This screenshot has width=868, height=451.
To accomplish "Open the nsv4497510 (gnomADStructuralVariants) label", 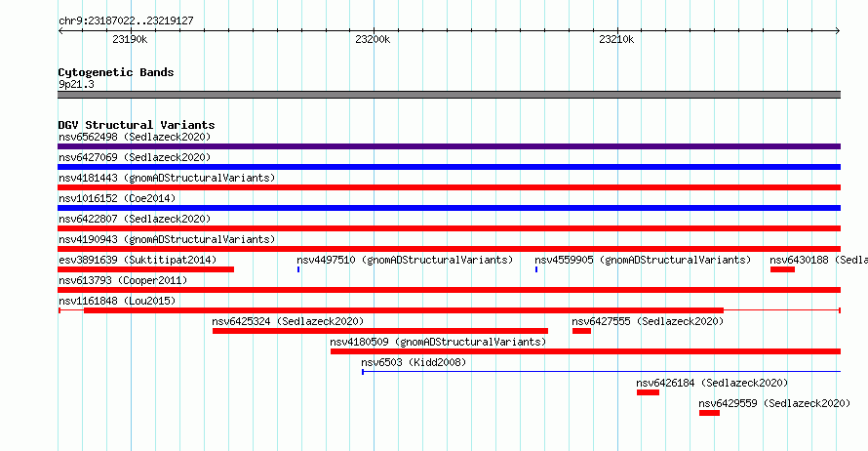I will 405,260.
